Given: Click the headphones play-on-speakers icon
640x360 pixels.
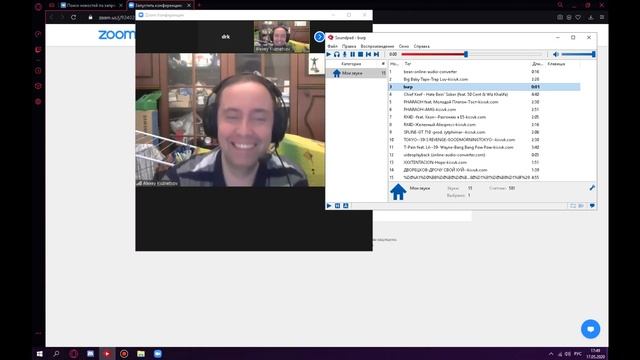Looking at the screenshot, I should point(337,54).
